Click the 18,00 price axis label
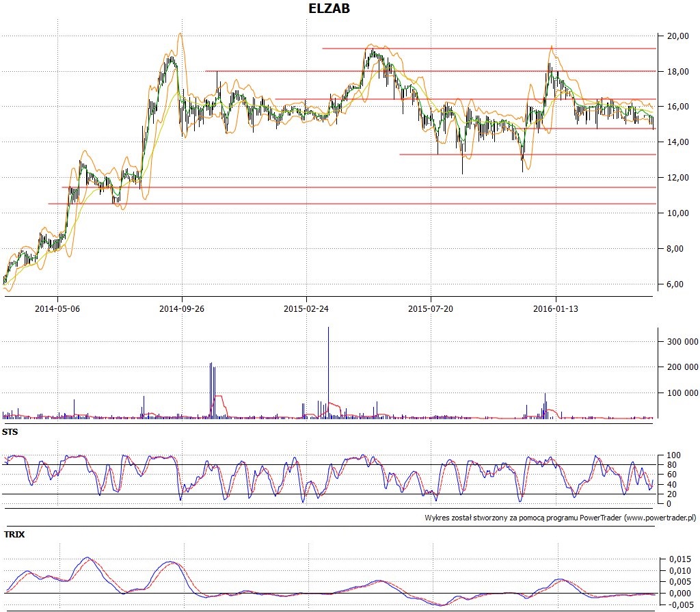Image resolution: width=700 pixels, height=612 pixels. coord(677,72)
